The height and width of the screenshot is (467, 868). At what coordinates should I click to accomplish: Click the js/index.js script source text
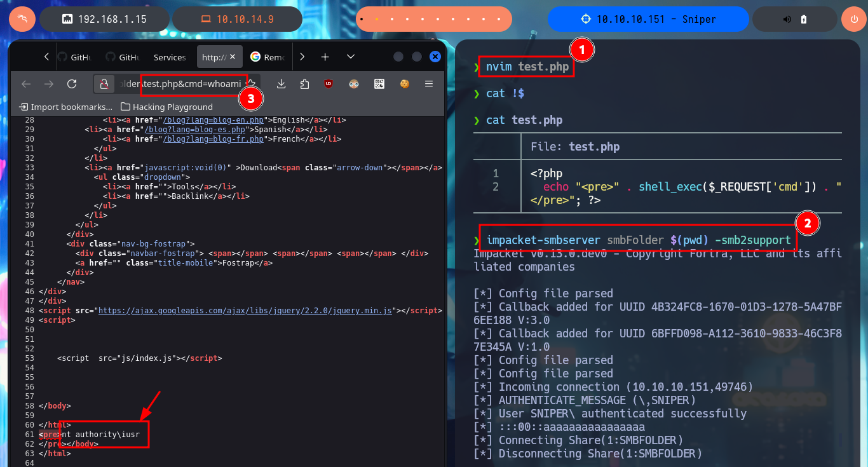148,358
